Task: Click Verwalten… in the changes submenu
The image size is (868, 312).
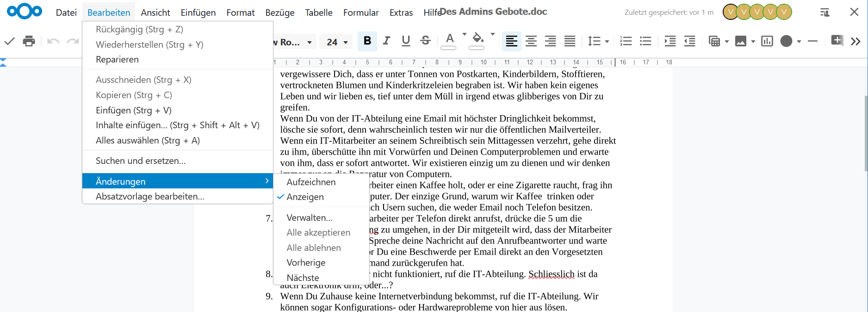Action: click(310, 218)
